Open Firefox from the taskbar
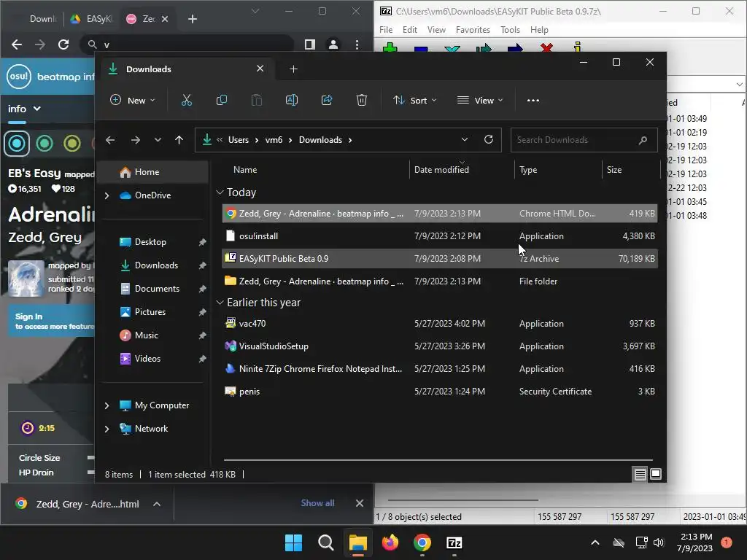Screen dimensions: 747x560 [390, 542]
